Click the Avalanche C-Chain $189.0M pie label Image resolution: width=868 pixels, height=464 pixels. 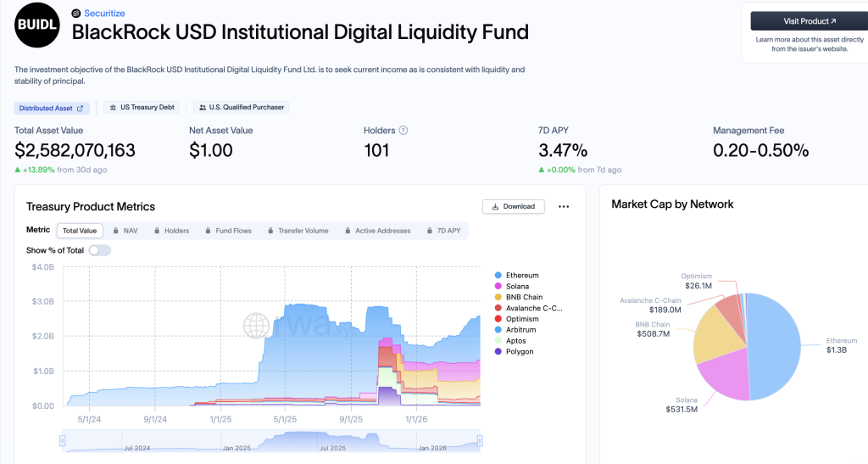point(650,305)
